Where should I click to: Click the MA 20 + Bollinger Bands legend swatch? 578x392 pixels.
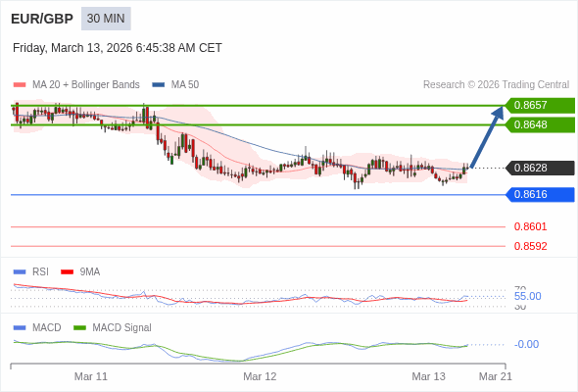click(20, 85)
